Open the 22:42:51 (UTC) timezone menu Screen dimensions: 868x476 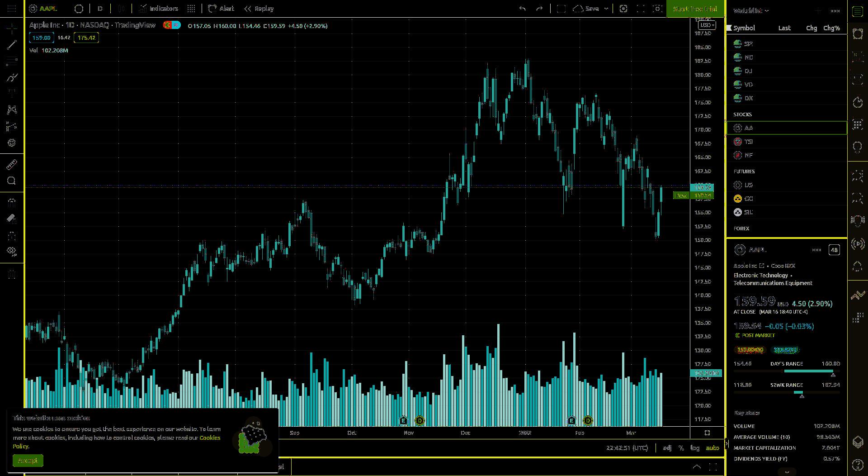pos(627,448)
